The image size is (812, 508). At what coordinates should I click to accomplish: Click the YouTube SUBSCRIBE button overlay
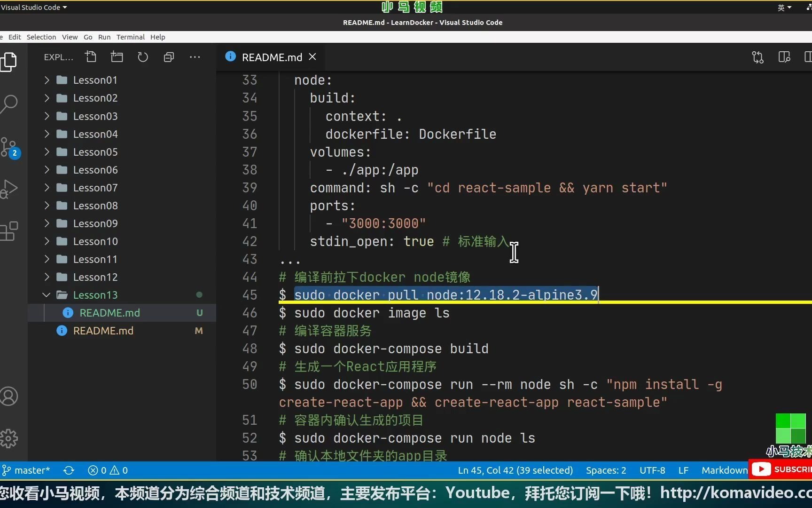pyautogui.click(x=781, y=469)
